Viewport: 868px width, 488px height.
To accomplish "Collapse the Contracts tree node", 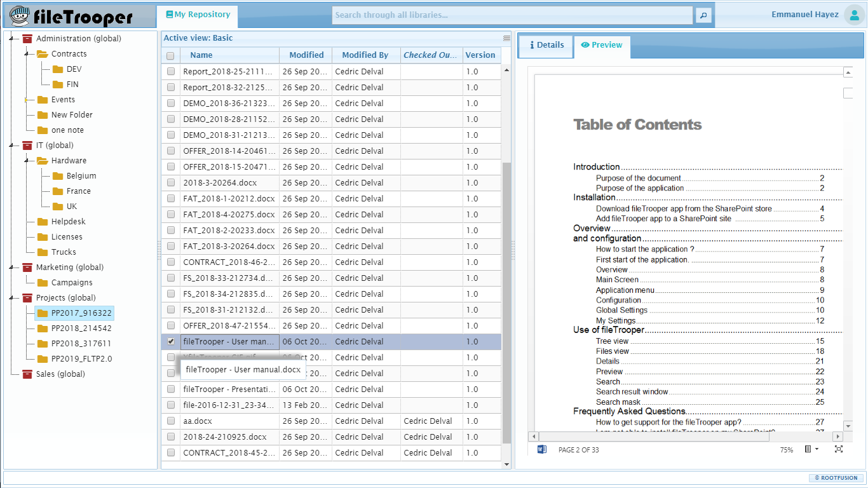I will [27, 54].
